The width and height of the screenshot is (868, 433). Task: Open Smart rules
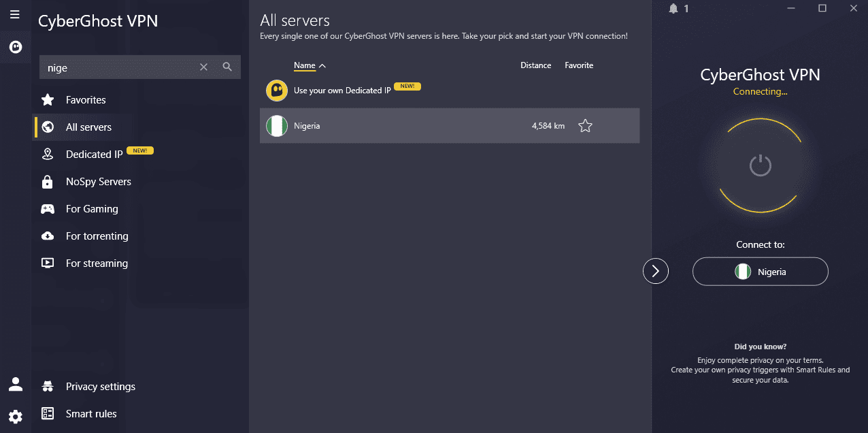coord(91,414)
